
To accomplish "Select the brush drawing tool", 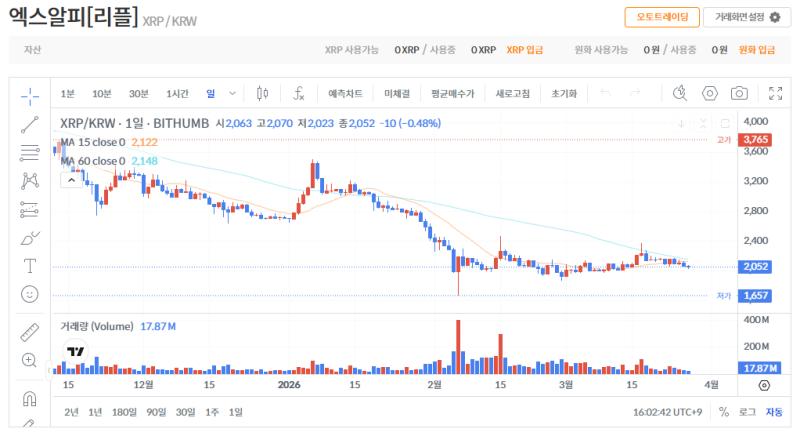I will pos(30,238).
